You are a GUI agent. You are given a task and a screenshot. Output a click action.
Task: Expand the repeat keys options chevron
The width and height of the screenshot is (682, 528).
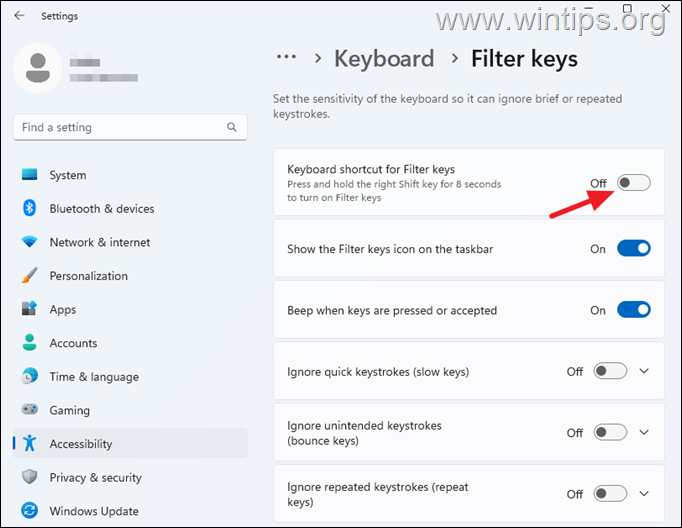click(644, 494)
